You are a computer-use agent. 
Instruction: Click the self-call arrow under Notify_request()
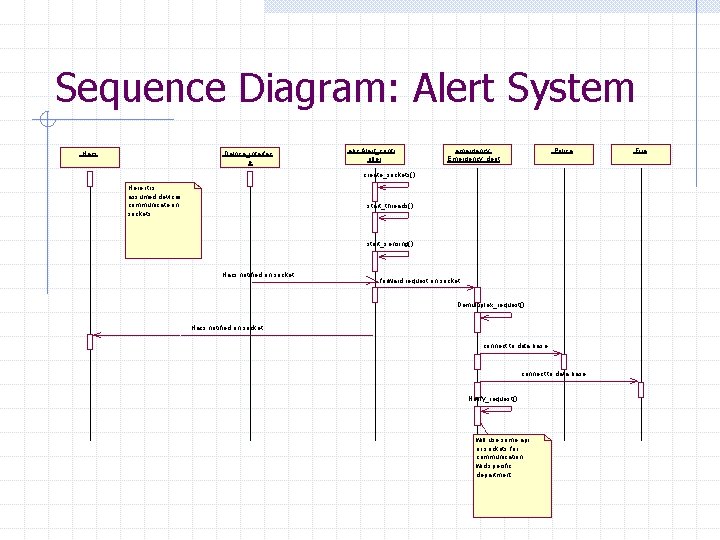point(496,409)
